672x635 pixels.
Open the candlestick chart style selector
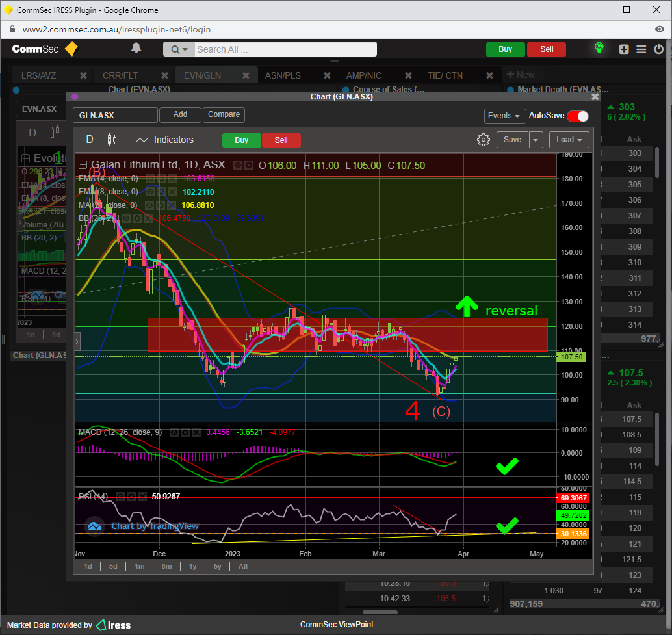pos(112,140)
